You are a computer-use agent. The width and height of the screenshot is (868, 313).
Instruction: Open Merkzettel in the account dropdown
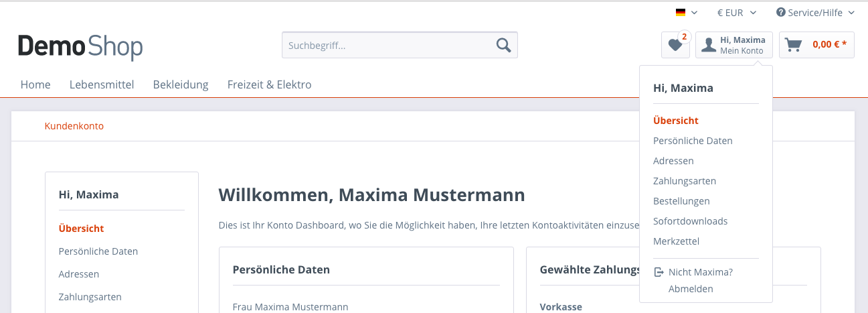click(676, 241)
